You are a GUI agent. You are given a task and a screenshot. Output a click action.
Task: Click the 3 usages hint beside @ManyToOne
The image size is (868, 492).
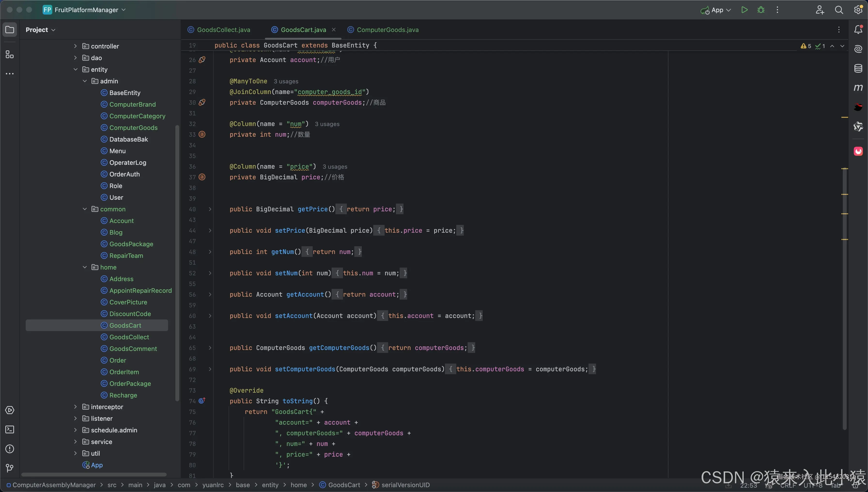286,81
